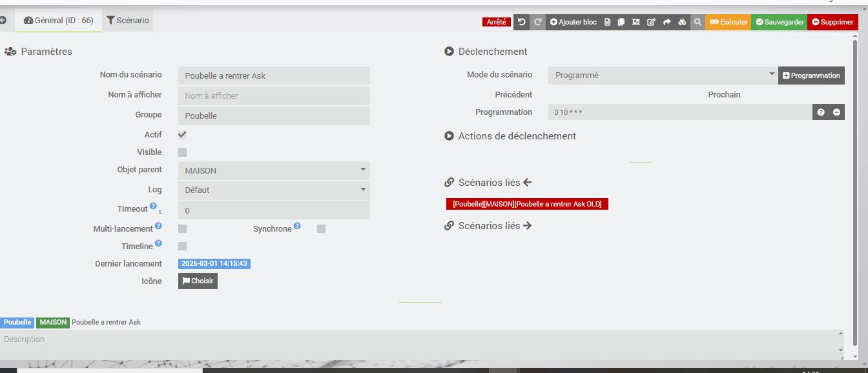Click link icon of Scénarios liés left-arrow heading
868x373 pixels.
coord(449,183)
